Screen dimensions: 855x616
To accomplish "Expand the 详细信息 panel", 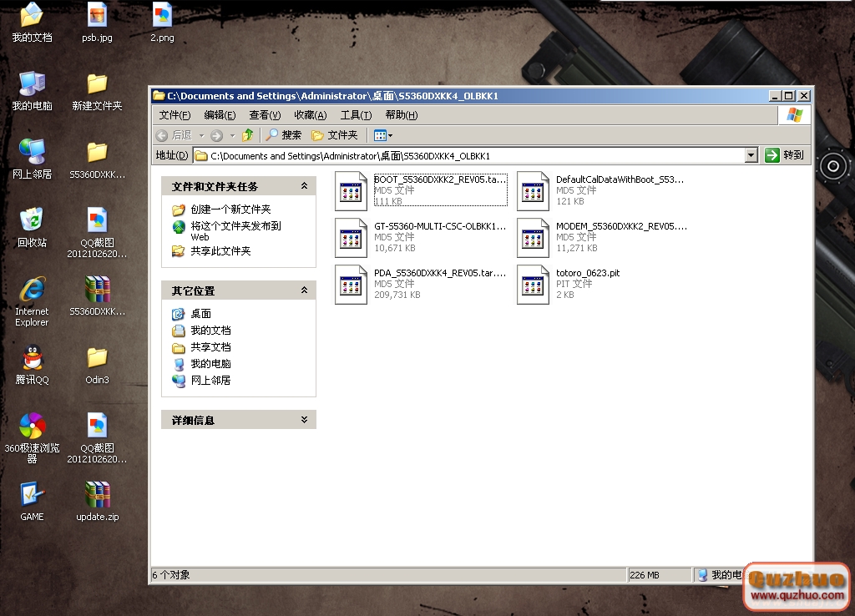I will (x=304, y=420).
